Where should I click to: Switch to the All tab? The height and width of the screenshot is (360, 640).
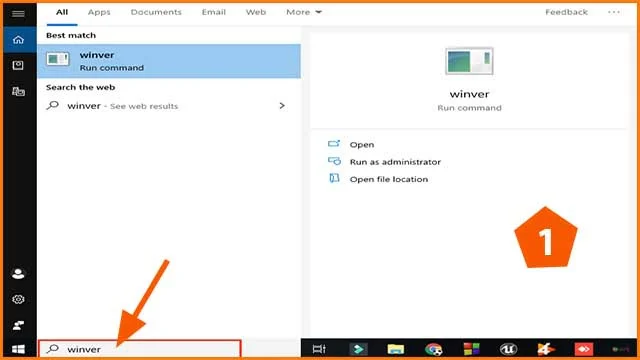(62, 12)
